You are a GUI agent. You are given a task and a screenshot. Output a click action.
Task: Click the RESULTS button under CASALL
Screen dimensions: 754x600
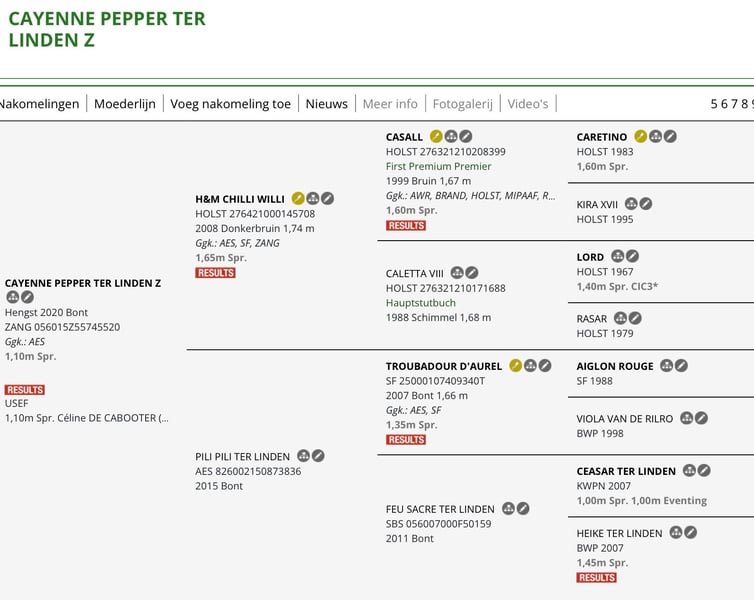pyautogui.click(x=406, y=226)
